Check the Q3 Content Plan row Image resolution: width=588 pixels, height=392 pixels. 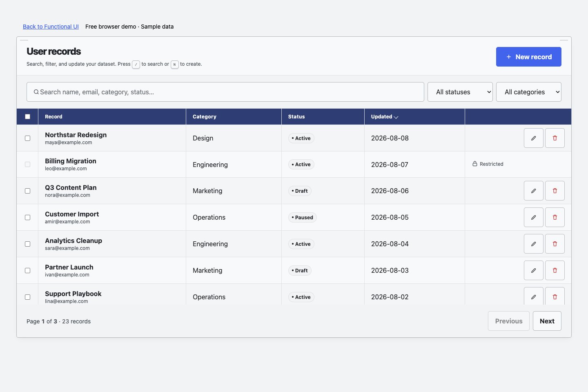27,191
